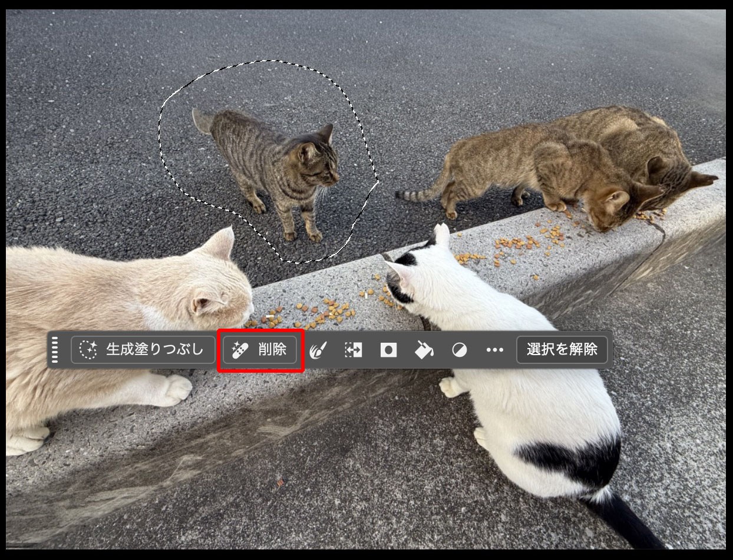Deselect the selection with 選択を解除
This screenshot has height=560, width=733.
coord(563,349)
